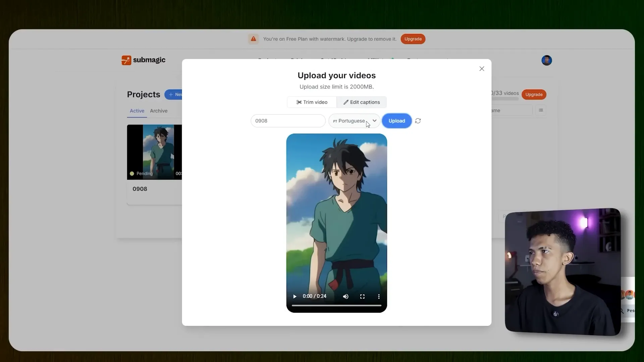644x362 pixels.
Task: Enter fullscreen on the video preview
Action: (362, 297)
